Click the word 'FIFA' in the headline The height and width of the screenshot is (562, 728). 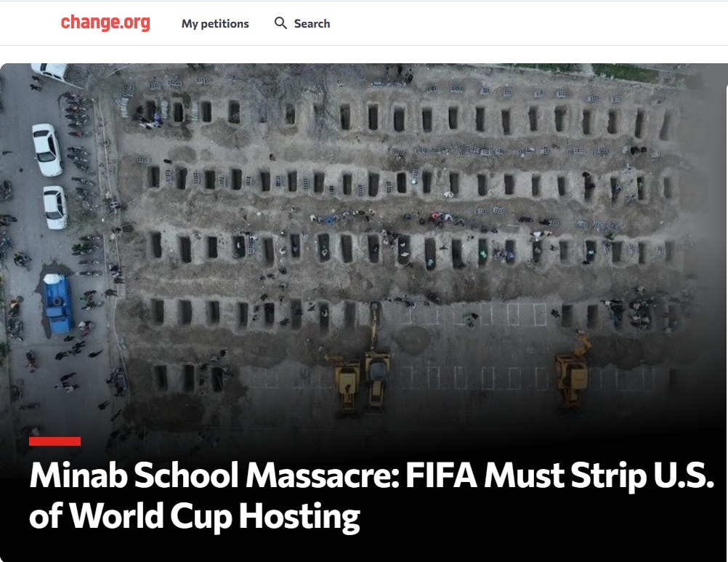(x=442, y=475)
